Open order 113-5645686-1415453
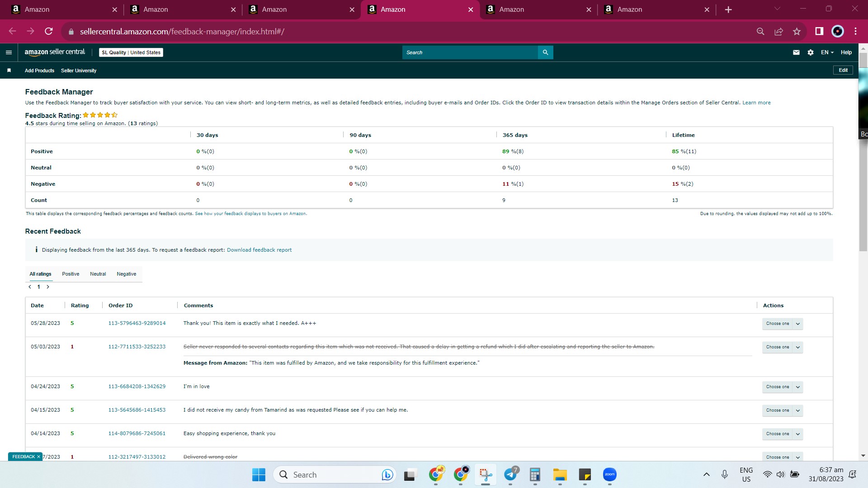Image resolution: width=868 pixels, height=488 pixels. coord(137,410)
